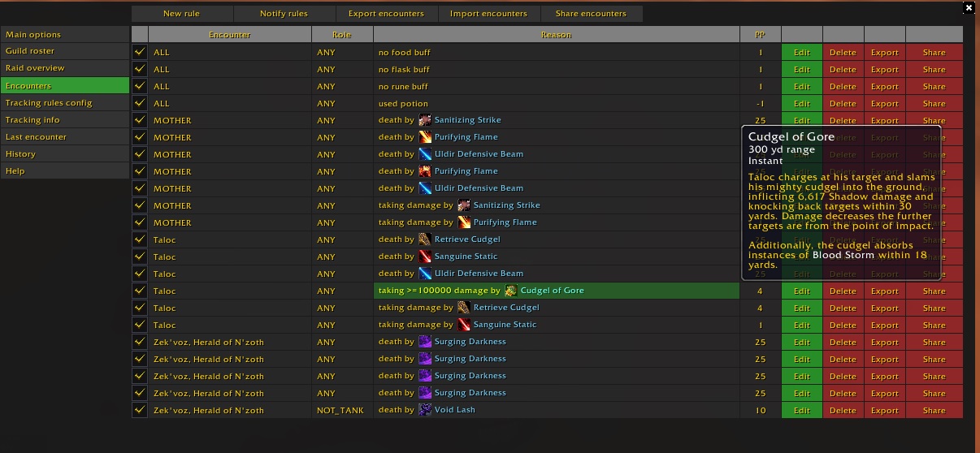The image size is (980, 453).
Task: Click Purifying Flame icon in taking damage row
Action: pos(464,222)
